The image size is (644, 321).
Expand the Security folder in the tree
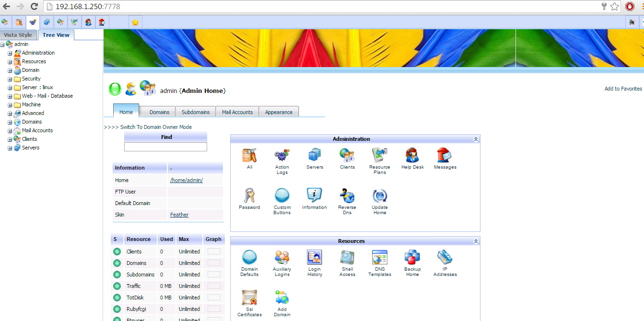pyautogui.click(x=10, y=79)
